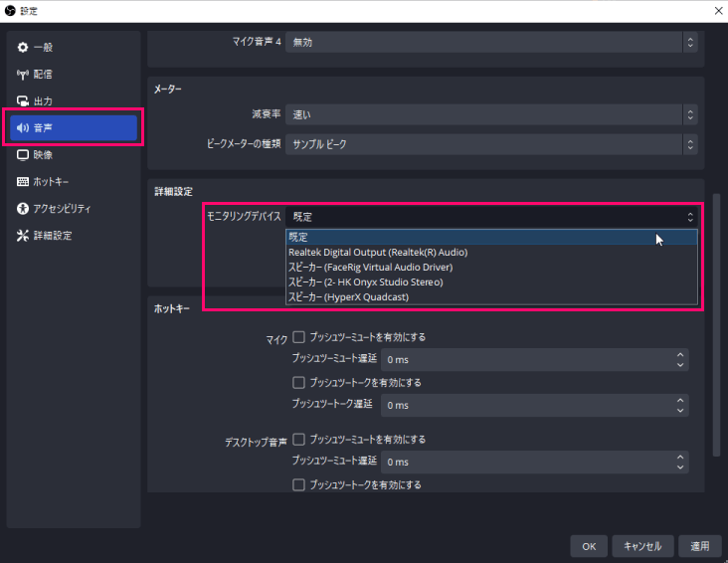Screen dimensions: 728x563
Task: Click the accessibility icon beside アクセシビリティ
Action: tap(23, 209)
